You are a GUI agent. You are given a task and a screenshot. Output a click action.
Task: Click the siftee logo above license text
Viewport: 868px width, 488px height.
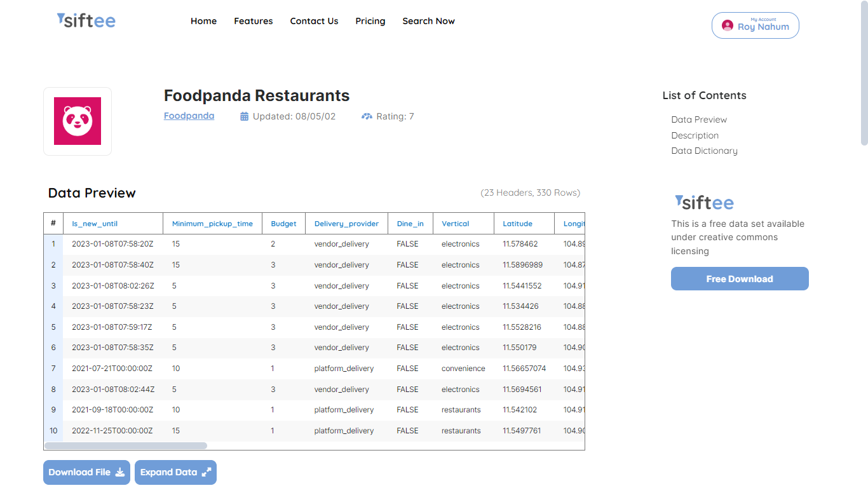704,203
